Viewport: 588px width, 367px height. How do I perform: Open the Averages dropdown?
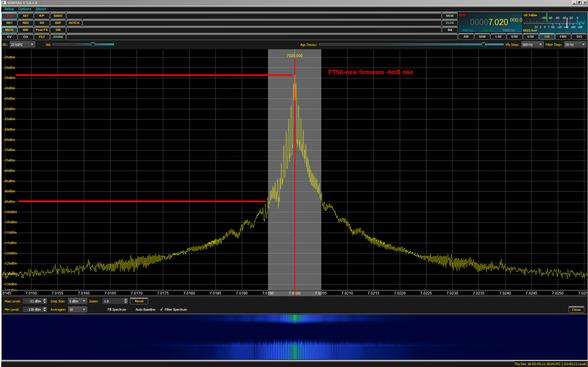[77, 310]
